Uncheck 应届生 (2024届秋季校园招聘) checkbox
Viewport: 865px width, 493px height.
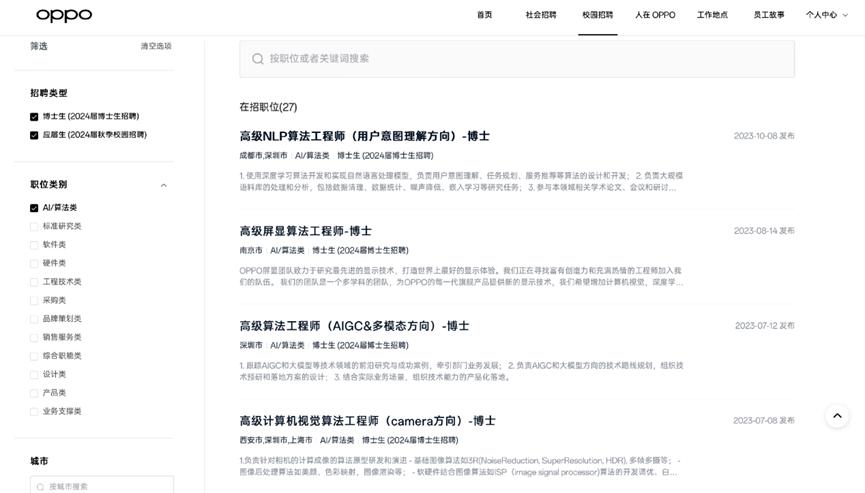click(x=34, y=135)
